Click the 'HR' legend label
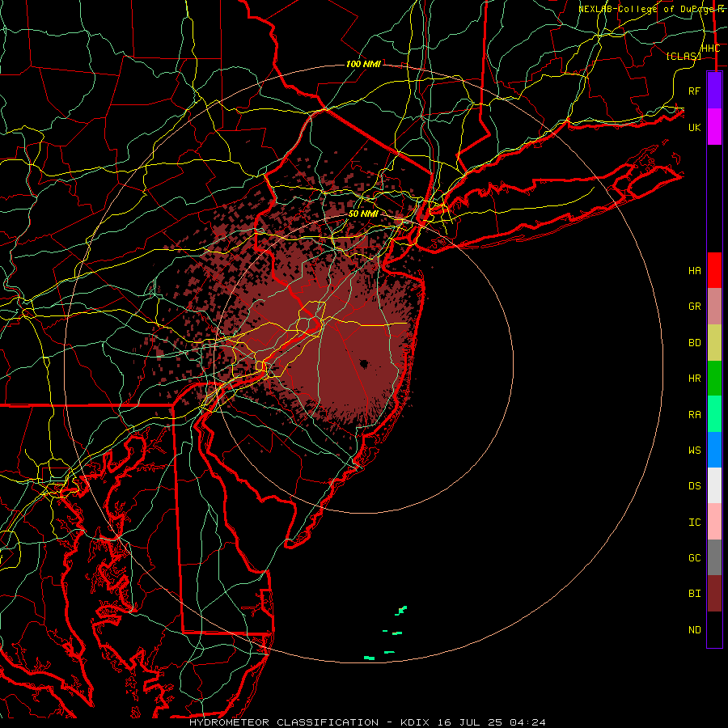The image size is (728, 728). click(x=695, y=379)
